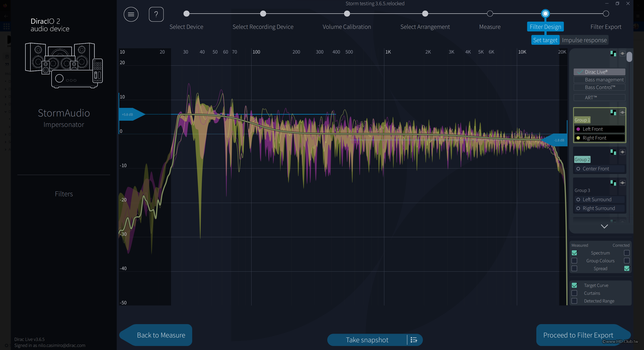This screenshot has width=644, height=350.
Task: Enable Corrected Spectrum checkbox
Action: [627, 253]
